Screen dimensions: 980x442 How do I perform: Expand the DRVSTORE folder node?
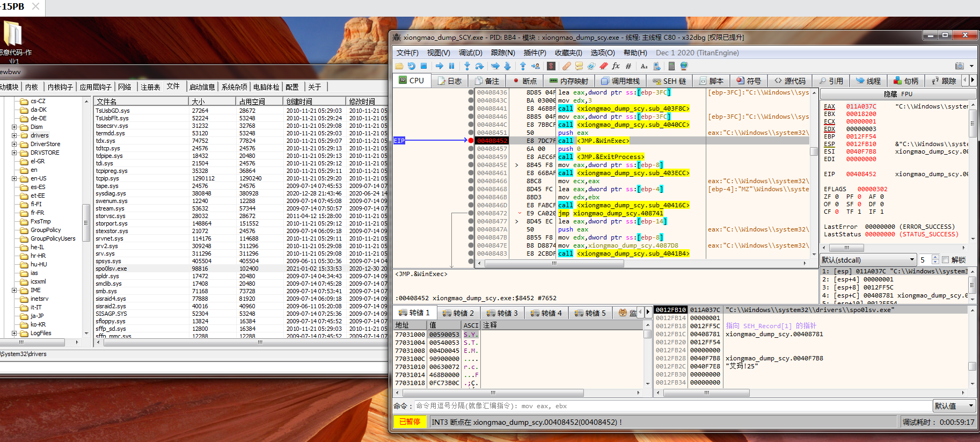[x=14, y=153]
